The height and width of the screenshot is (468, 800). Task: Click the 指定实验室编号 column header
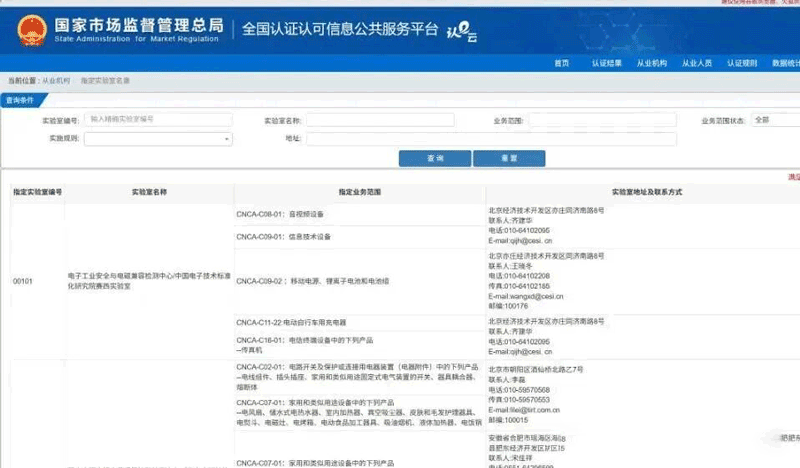click(38, 192)
